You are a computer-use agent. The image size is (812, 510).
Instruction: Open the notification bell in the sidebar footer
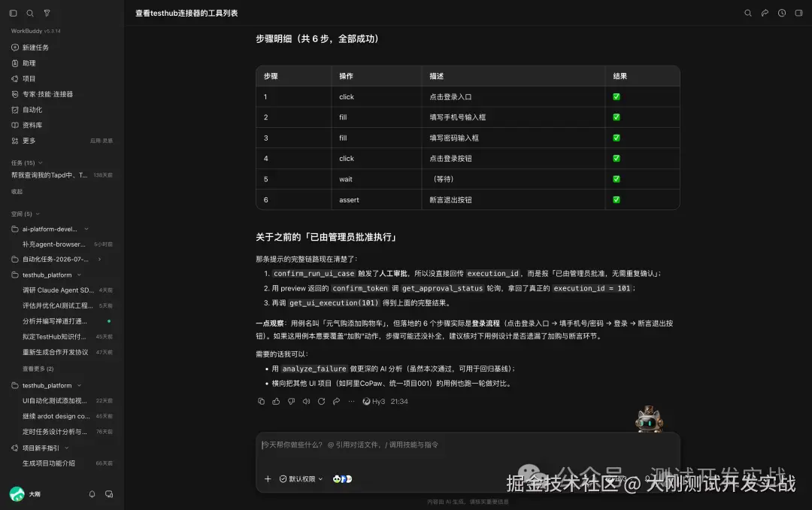tap(92, 494)
